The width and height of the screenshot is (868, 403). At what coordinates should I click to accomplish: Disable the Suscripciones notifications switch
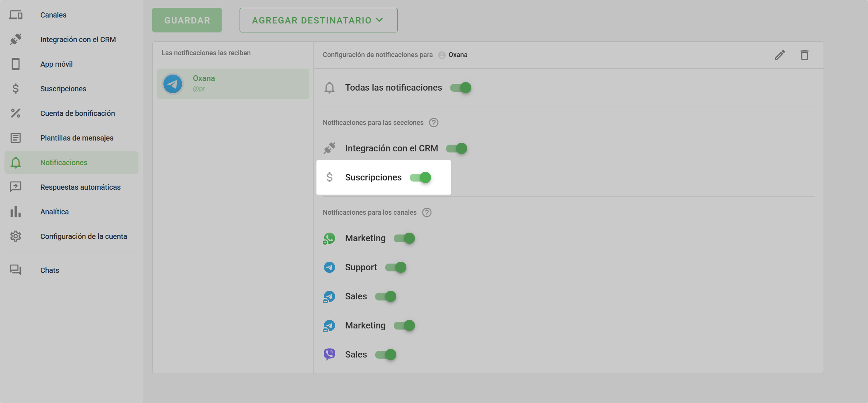point(421,177)
